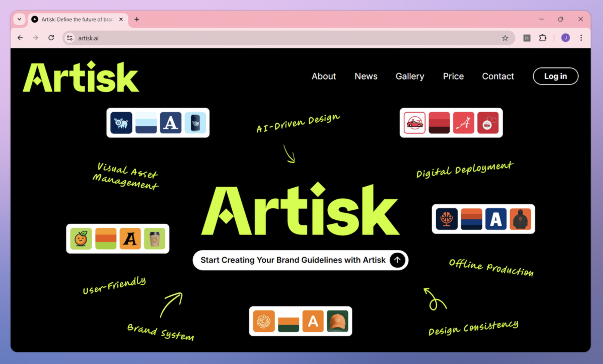The image size is (603, 364).
Task: Click the pig logo icon tile
Action: 121,123
